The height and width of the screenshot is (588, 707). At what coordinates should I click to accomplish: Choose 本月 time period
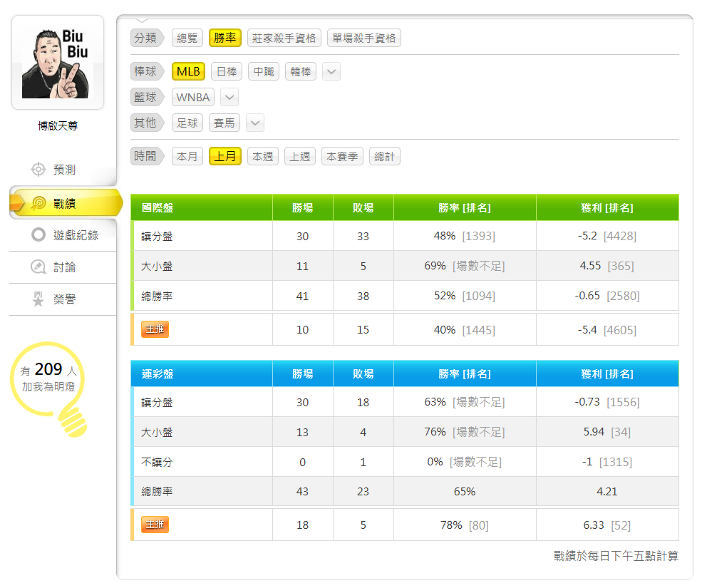click(187, 157)
